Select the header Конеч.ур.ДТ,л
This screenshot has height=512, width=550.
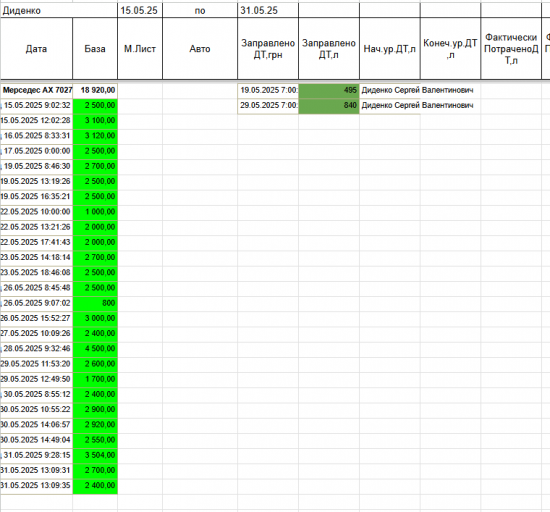pyautogui.click(x=450, y=49)
